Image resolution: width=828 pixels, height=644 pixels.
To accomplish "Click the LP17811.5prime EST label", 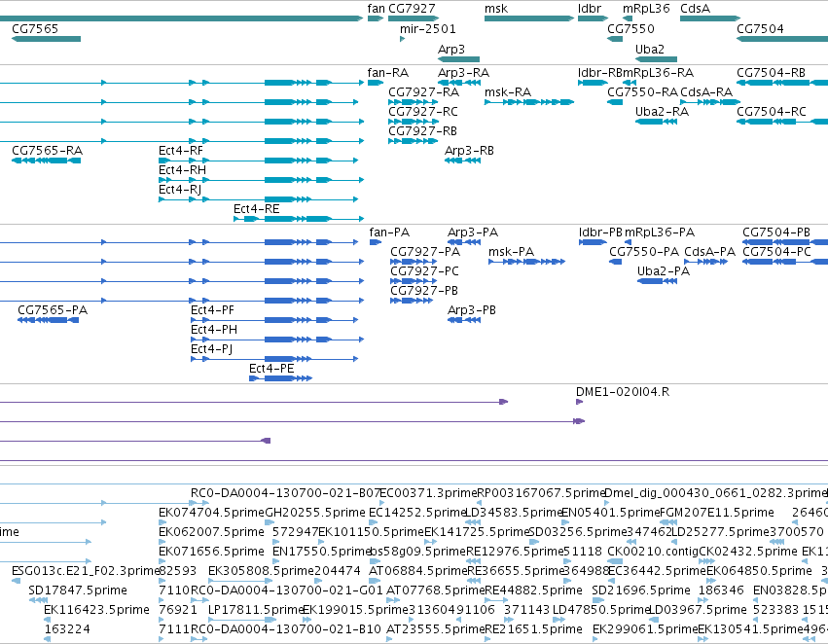I will [x=255, y=610].
